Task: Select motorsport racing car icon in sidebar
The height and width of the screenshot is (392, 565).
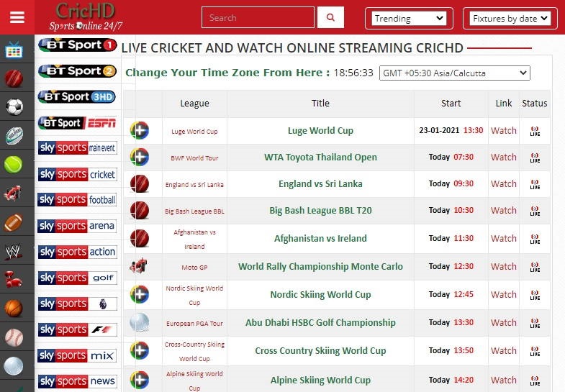Action: coord(13,193)
